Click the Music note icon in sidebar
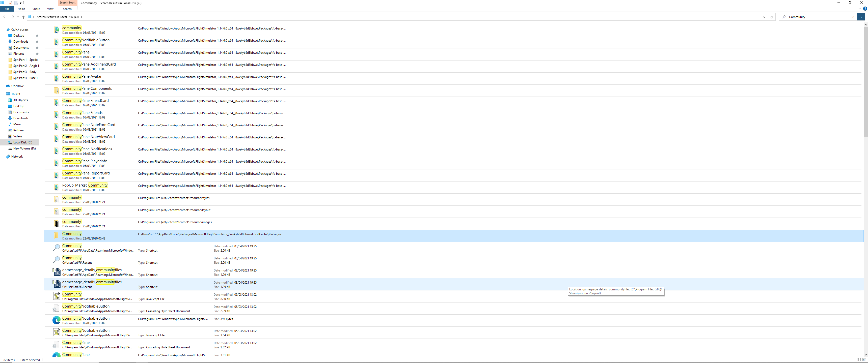 coord(10,124)
